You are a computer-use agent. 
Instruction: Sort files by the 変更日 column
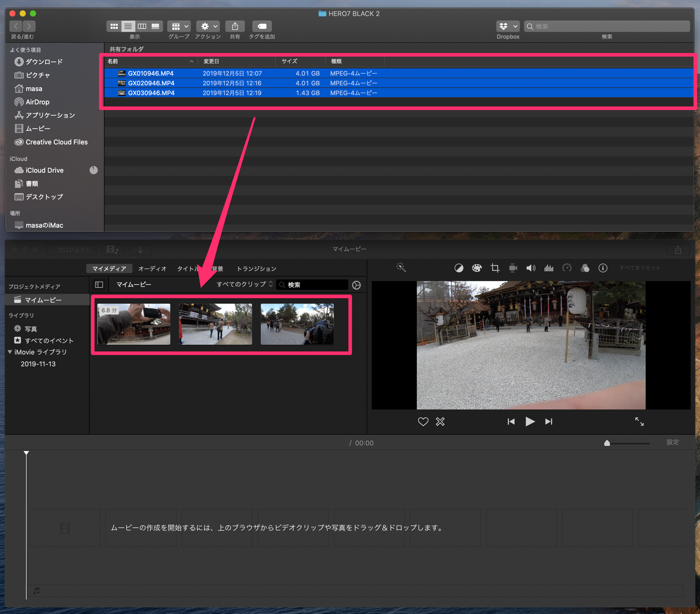(x=237, y=61)
